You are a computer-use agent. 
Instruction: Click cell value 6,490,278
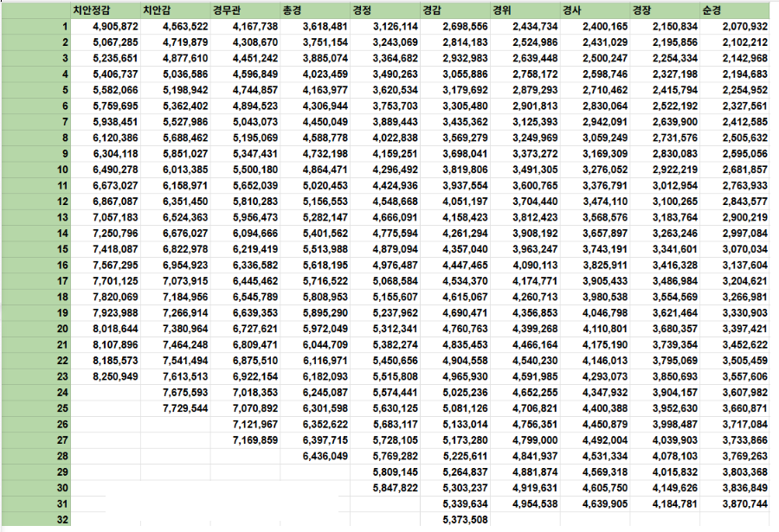tap(115, 170)
